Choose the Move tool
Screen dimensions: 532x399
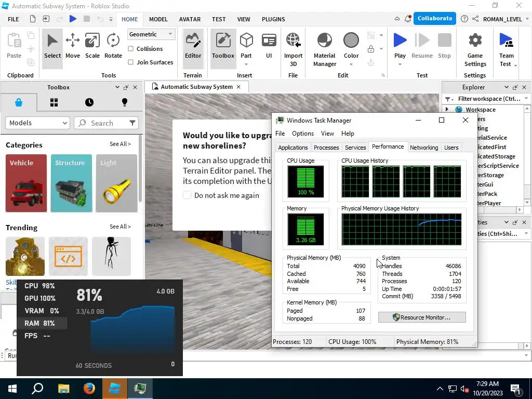point(73,47)
